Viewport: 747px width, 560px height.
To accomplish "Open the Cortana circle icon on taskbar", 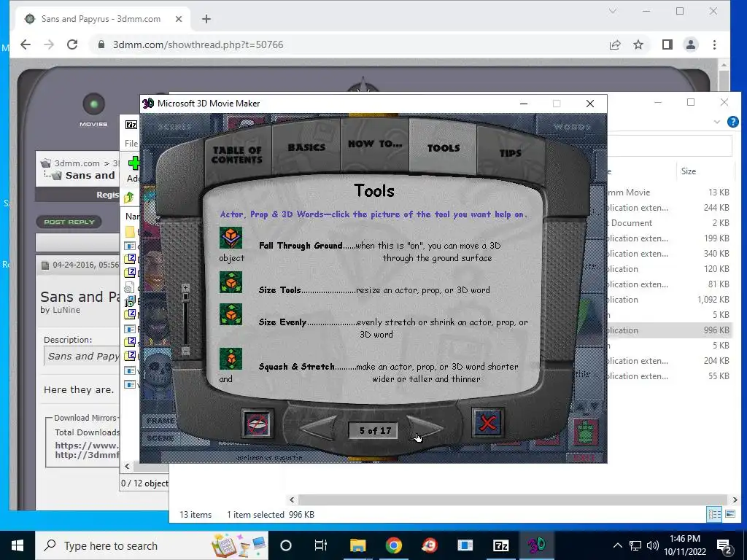I will [x=286, y=545].
